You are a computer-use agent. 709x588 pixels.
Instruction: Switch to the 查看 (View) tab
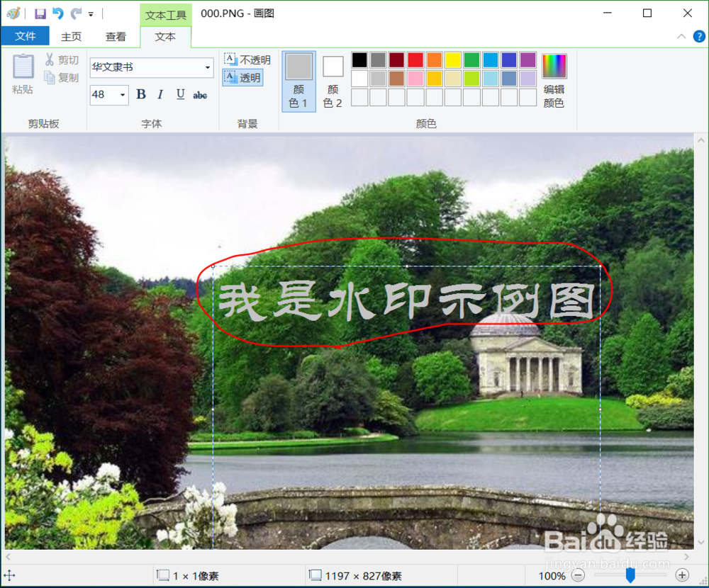point(116,38)
